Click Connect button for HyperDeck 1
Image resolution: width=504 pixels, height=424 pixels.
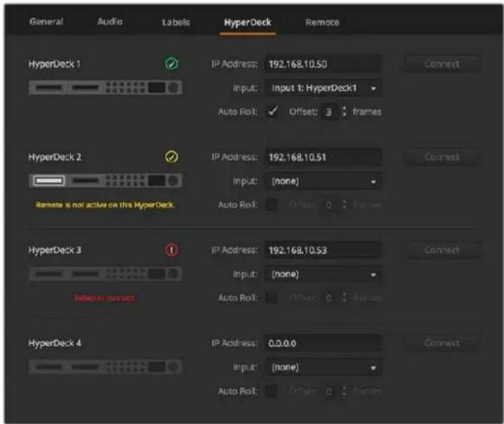point(442,64)
